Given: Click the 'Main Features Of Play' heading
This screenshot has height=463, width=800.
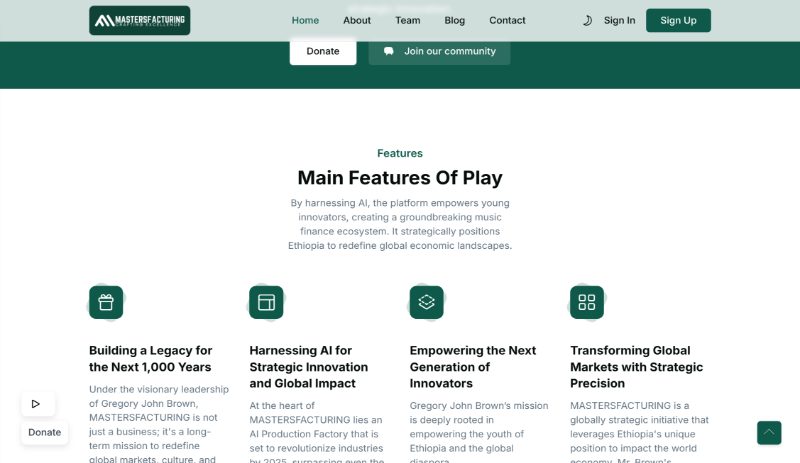Looking at the screenshot, I should (400, 178).
